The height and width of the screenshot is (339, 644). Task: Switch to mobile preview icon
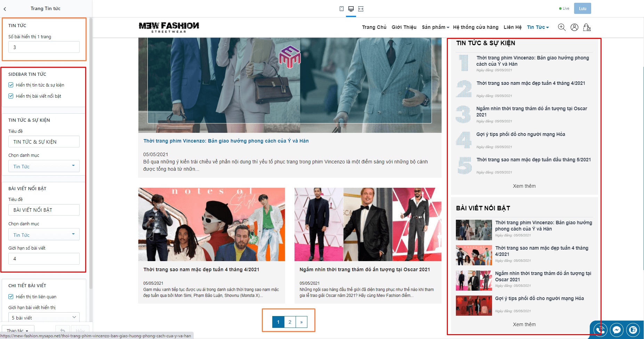341,9
